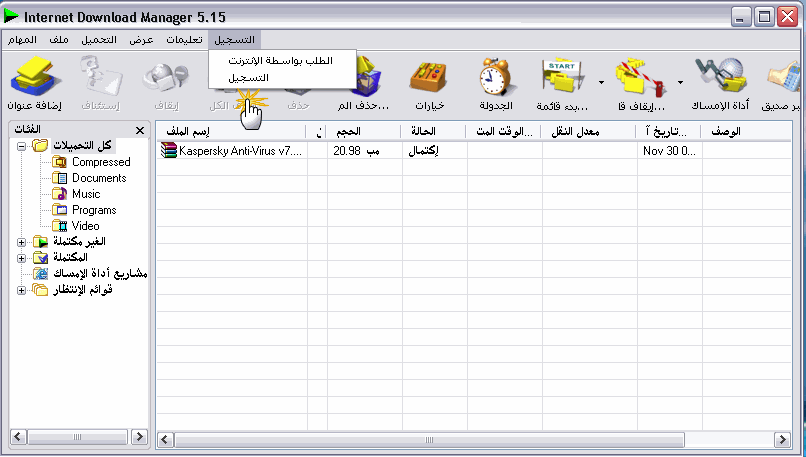Collapse the All Downloads (كل التحميلات) tree node

tap(21, 147)
